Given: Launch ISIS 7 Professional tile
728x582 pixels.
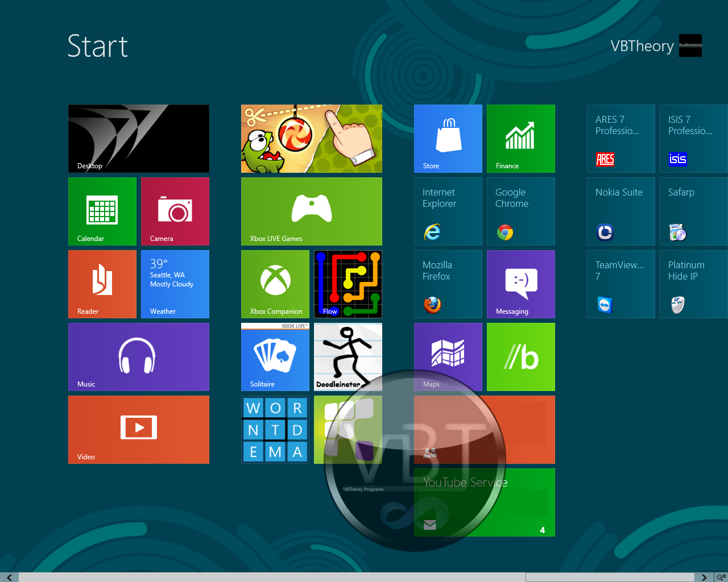Looking at the screenshot, I should coord(694,139).
